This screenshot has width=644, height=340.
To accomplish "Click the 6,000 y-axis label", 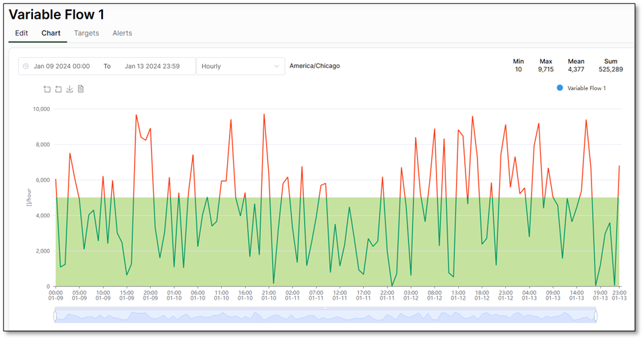I will point(43,180).
